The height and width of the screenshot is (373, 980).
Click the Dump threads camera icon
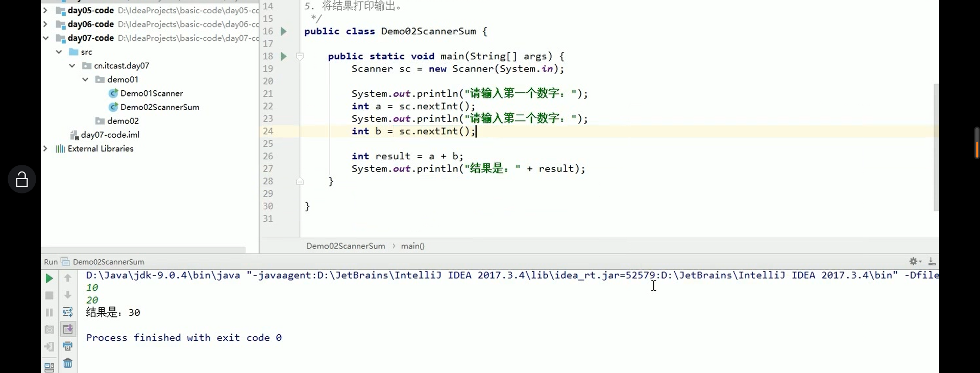click(x=49, y=329)
